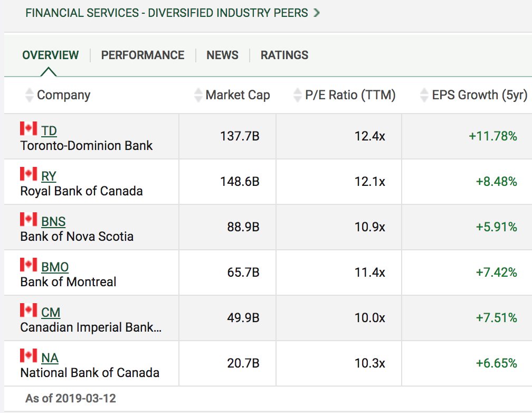Select Canadian Imperial Bank... company name
532x413 pixels.
[x=91, y=327]
